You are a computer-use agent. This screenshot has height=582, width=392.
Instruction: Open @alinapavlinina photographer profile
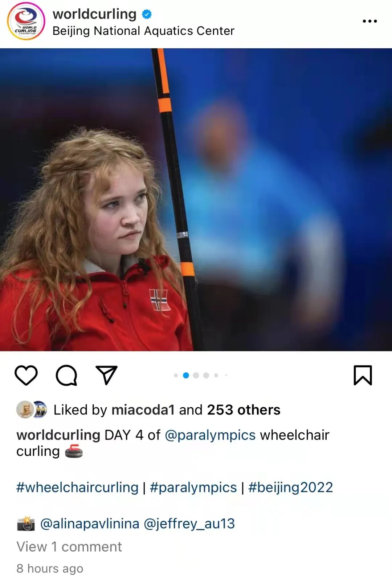click(90, 524)
